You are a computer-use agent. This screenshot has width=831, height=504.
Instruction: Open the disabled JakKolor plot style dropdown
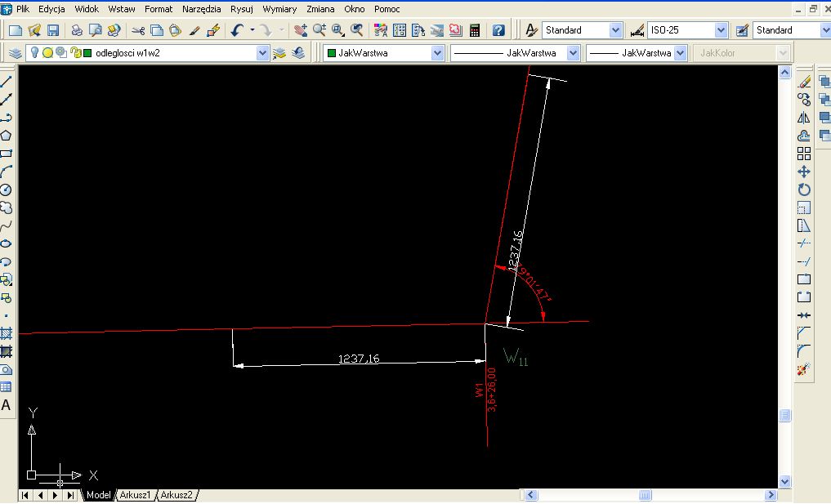pos(783,53)
